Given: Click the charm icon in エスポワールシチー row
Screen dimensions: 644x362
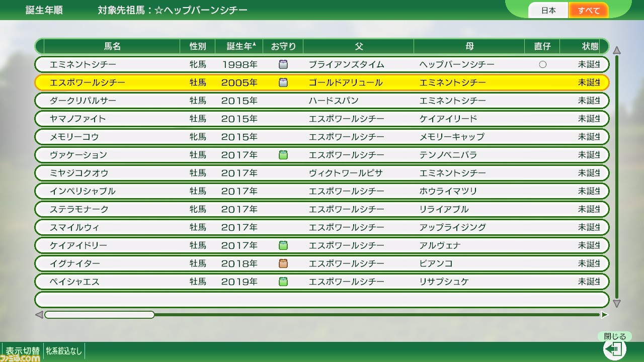Looking at the screenshot, I should pyautogui.click(x=283, y=82).
